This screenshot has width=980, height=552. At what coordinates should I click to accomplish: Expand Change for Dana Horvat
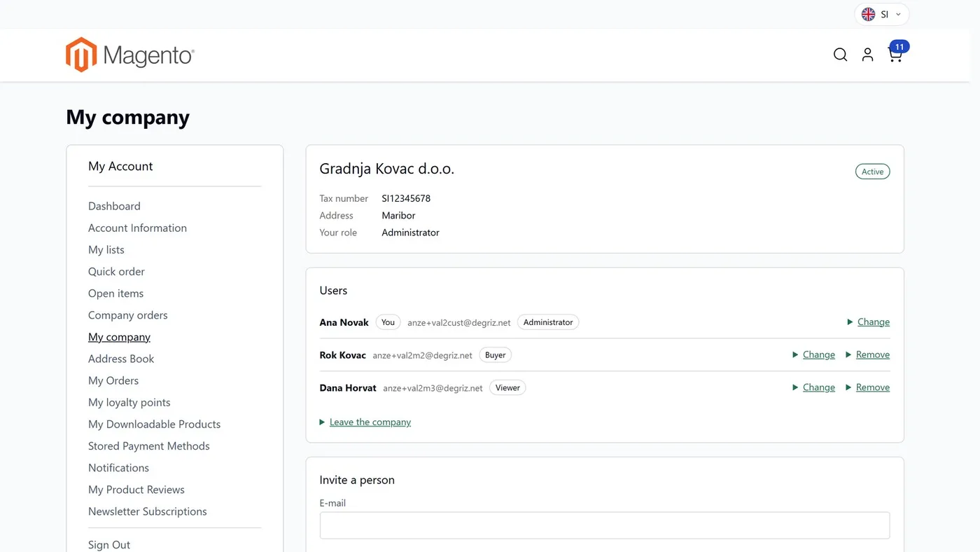pyautogui.click(x=813, y=387)
